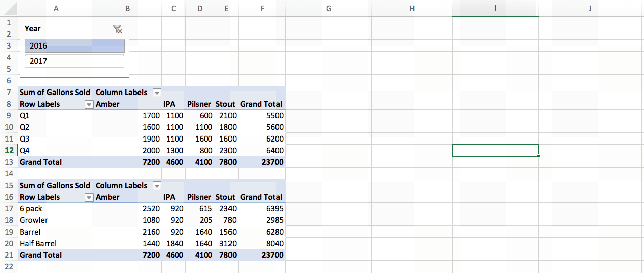Click row 14 header

click(x=9, y=173)
